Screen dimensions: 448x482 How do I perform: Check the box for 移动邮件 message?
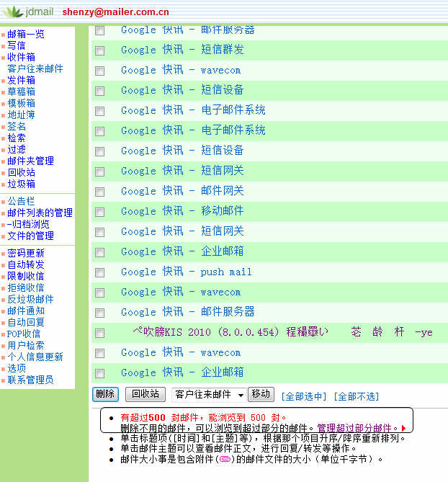tap(99, 212)
